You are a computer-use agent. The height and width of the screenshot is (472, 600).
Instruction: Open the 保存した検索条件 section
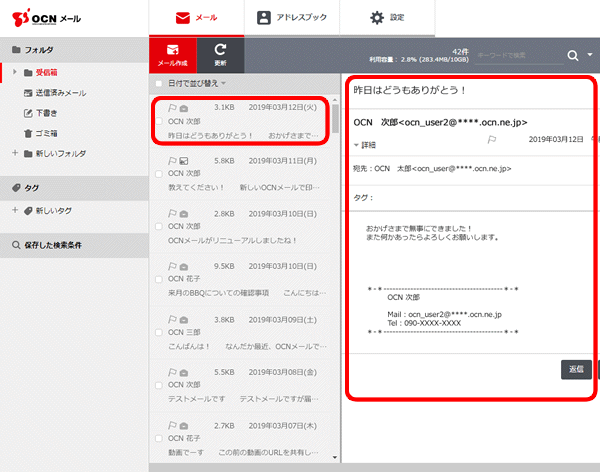[74, 245]
